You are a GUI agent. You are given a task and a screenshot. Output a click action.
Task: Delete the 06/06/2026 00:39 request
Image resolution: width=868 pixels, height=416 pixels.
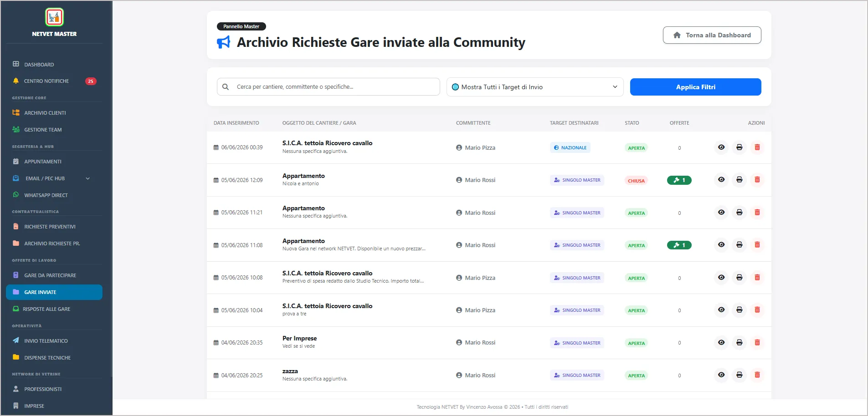(757, 147)
